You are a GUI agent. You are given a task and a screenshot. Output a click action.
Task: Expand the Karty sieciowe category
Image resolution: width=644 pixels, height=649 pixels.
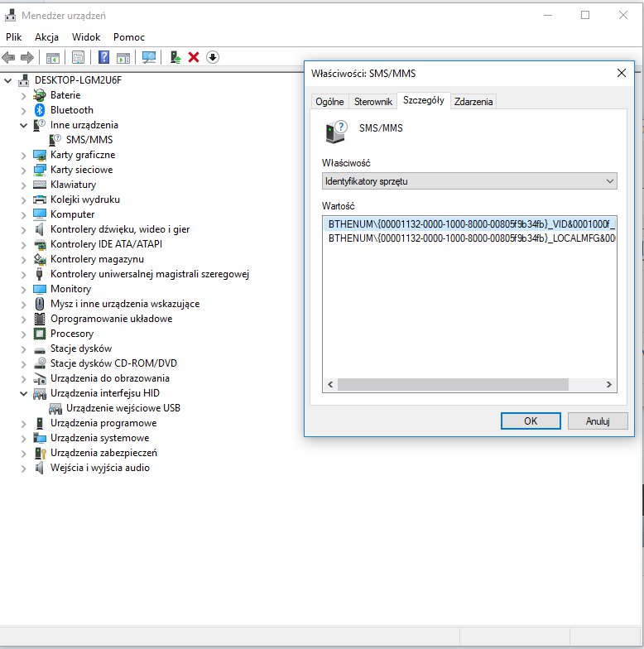pyautogui.click(x=23, y=171)
